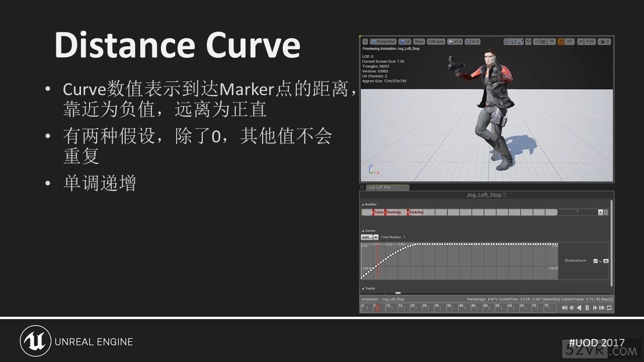Toggle rotation angle snapping in viewport
The image size is (644, 362).
tap(560, 42)
